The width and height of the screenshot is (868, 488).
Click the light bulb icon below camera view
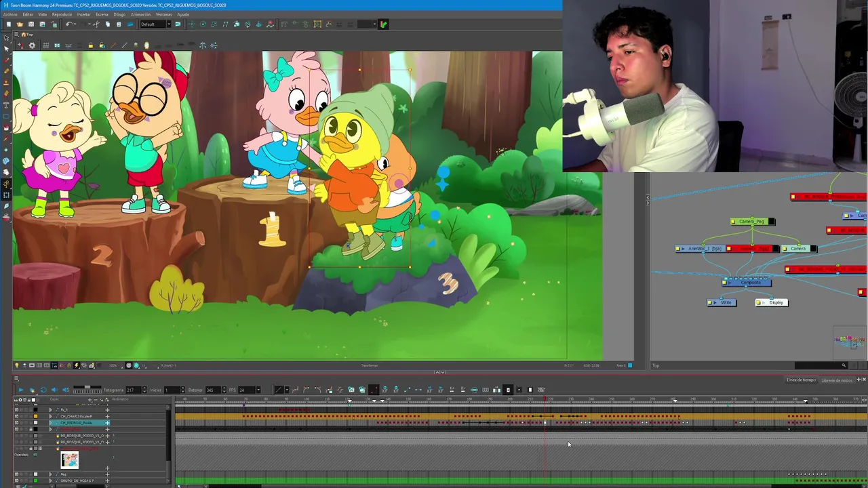17,365
